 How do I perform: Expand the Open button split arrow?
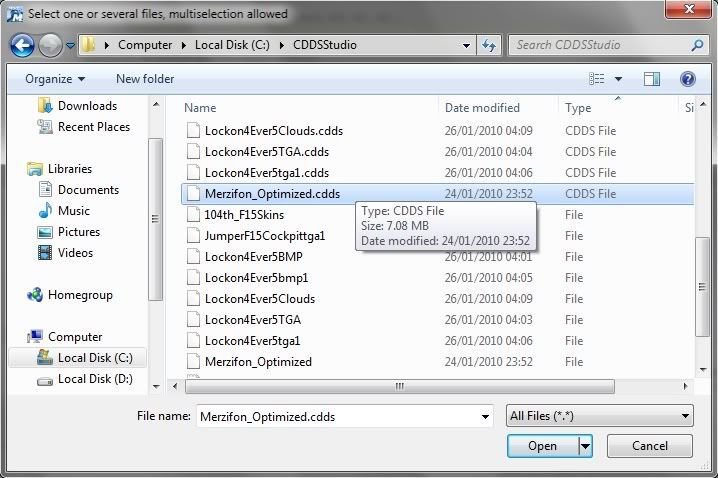[x=585, y=446]
